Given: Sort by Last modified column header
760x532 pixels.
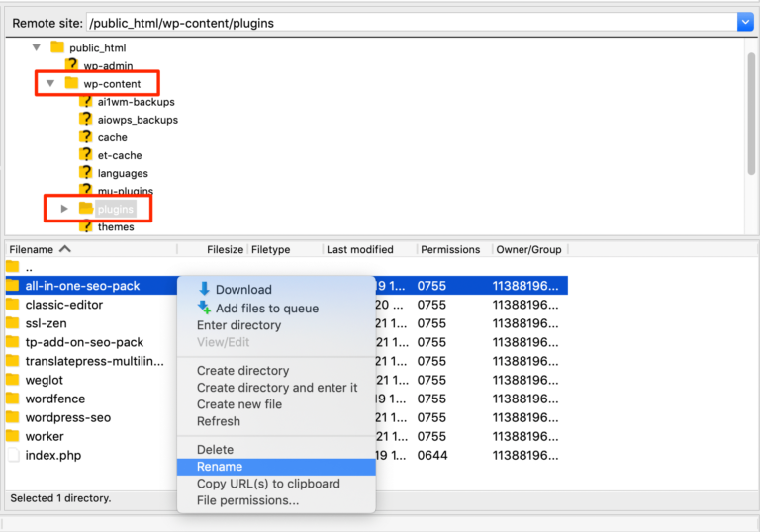Looking at the screenshot, I should point(359,249).
